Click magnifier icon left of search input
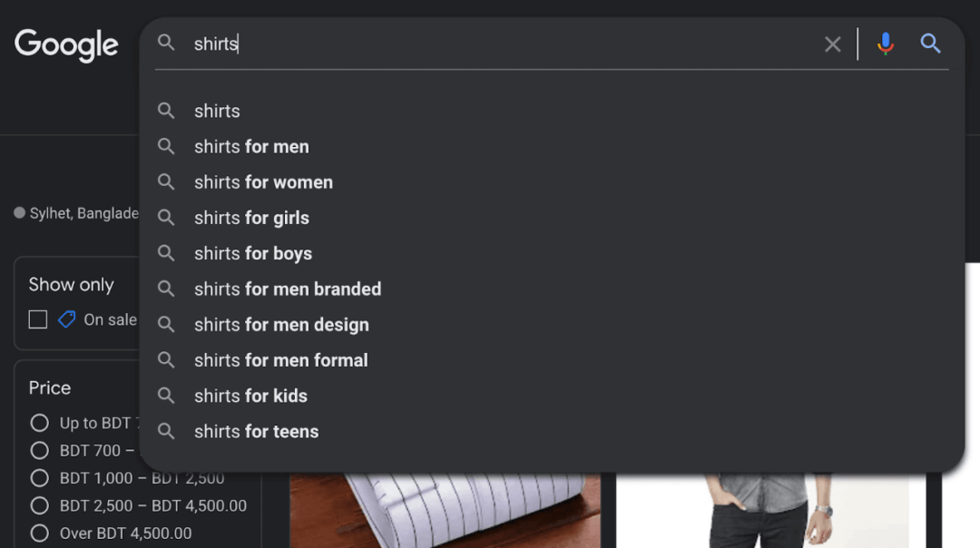 tap(166, 44)
